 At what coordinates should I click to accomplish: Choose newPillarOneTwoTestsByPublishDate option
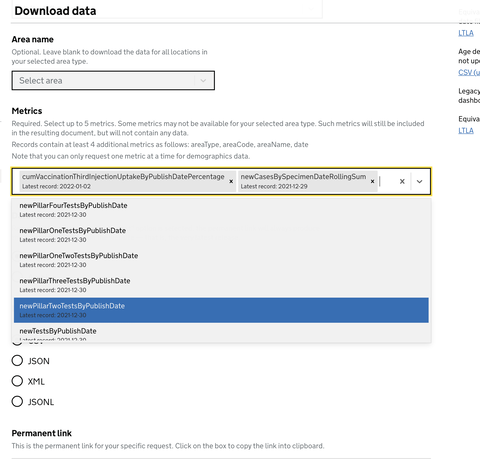point(221,260)
